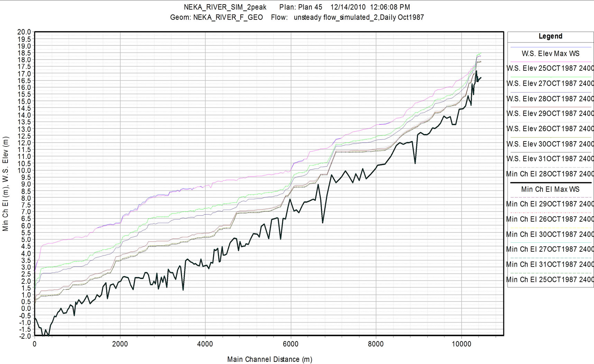The image size is (594, 364).
Task: Click the x-axis tick label 4000
Action: click(x=205, y=344)
